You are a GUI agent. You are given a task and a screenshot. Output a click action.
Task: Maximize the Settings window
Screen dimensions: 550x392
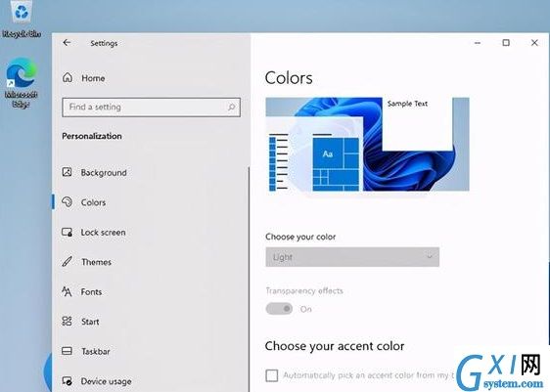tap(506, 43)
